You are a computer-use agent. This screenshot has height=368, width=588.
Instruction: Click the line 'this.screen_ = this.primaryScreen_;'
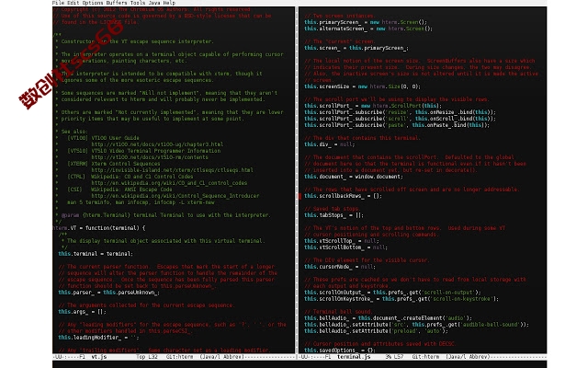[356, 48]
